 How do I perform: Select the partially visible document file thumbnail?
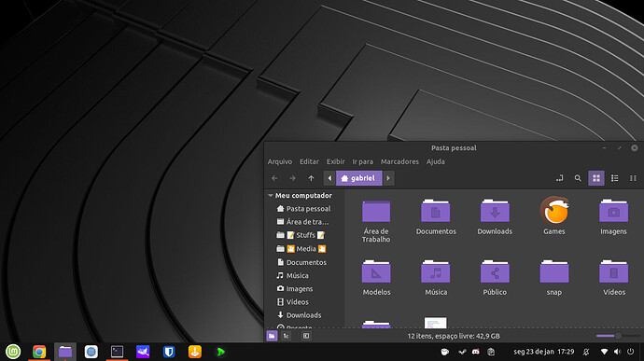435,323
